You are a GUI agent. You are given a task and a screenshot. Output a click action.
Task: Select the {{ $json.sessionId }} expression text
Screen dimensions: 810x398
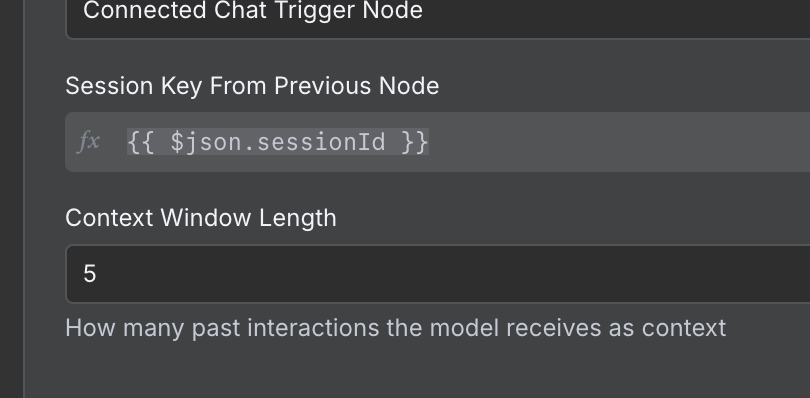[x=278, y=142]
